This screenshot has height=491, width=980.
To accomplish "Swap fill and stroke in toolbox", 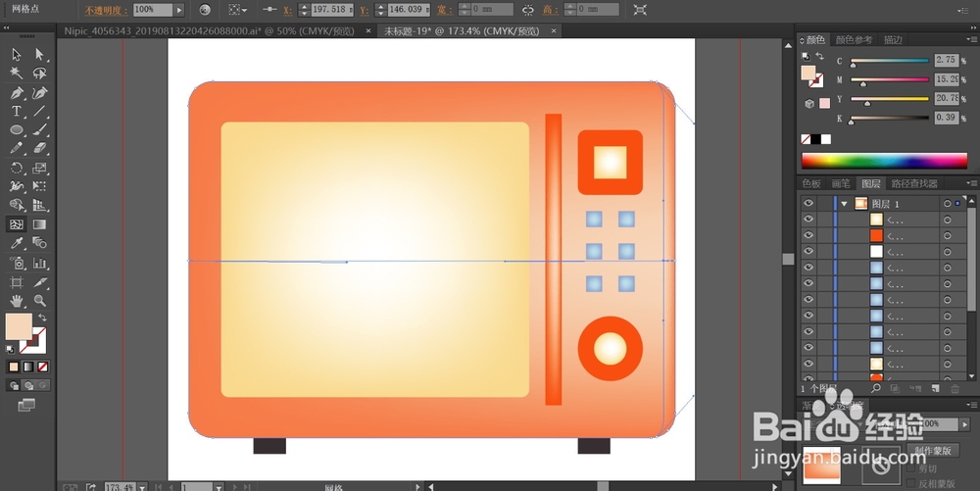I will 42,318.
